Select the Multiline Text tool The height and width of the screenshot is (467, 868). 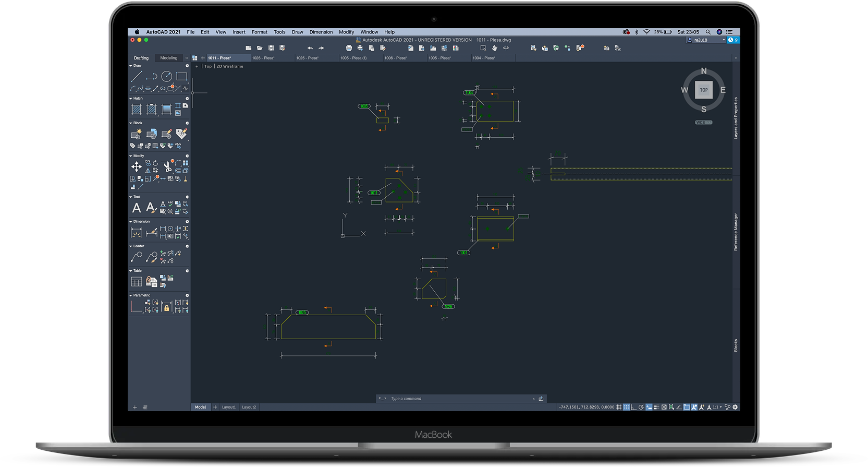click(137, 208)
